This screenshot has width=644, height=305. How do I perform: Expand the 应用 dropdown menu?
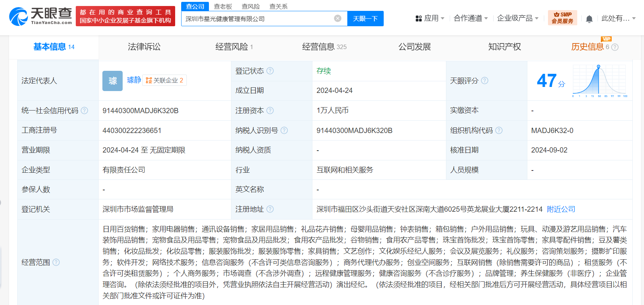click(430, 18)
